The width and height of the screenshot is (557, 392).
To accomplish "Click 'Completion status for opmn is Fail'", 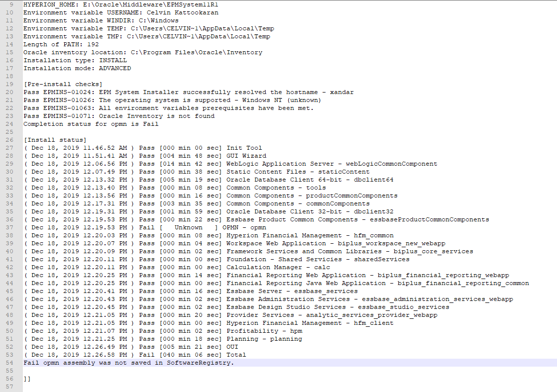I will (91, 124).
